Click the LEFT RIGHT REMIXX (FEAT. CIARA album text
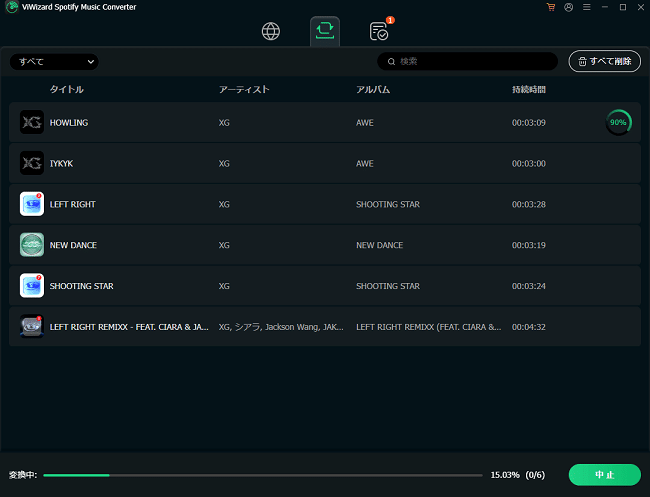 click(429, 327)
